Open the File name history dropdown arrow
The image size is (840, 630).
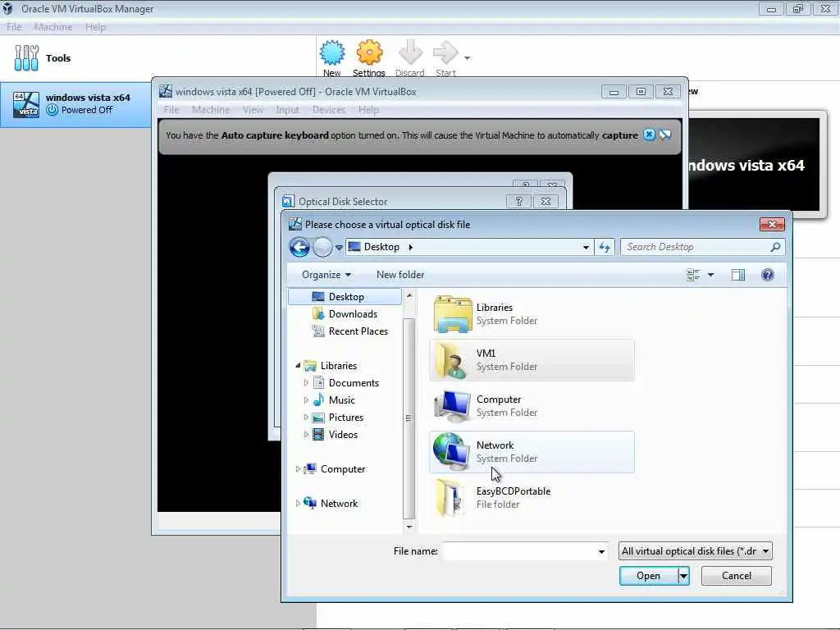pos(601,551)
